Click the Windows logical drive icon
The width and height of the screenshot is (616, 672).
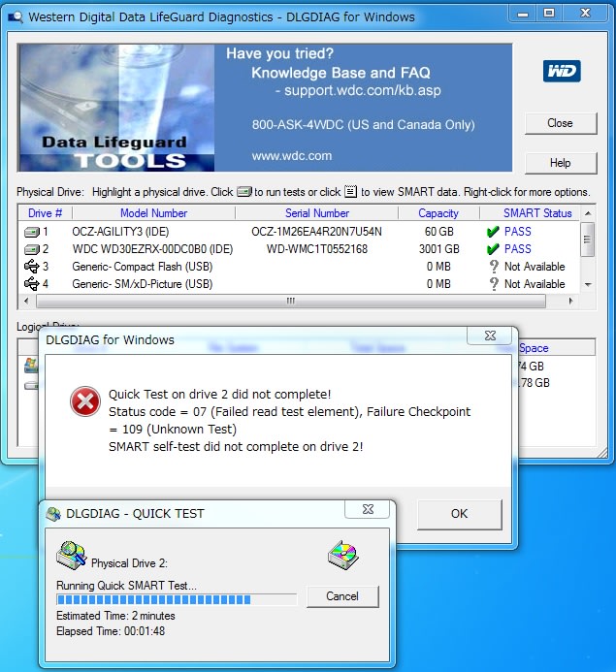(x=31, y=366)
